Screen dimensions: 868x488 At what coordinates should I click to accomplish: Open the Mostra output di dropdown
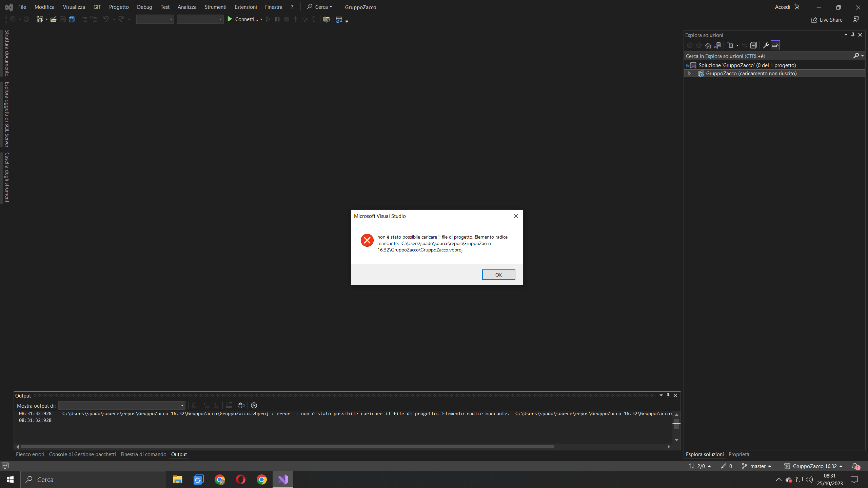point(122,405)
